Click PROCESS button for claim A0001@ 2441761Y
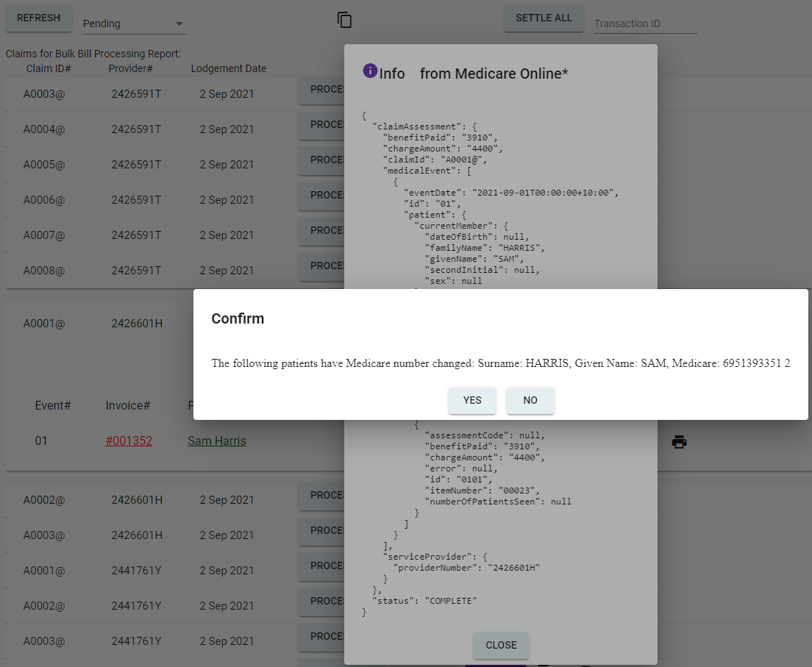This screenshot has width=812, height=667. 321,566
